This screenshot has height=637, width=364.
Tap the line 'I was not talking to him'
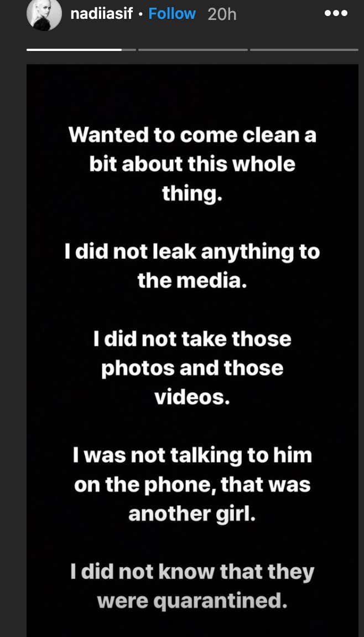(193, 456)
